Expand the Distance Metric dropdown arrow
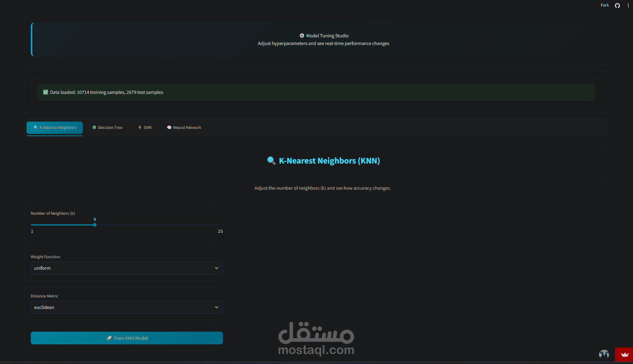Screen dimensions: 633x364 pos(216,307)
